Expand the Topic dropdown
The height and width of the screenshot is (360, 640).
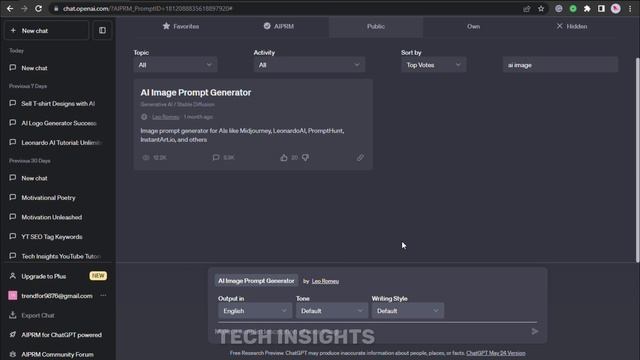point(175,65)
